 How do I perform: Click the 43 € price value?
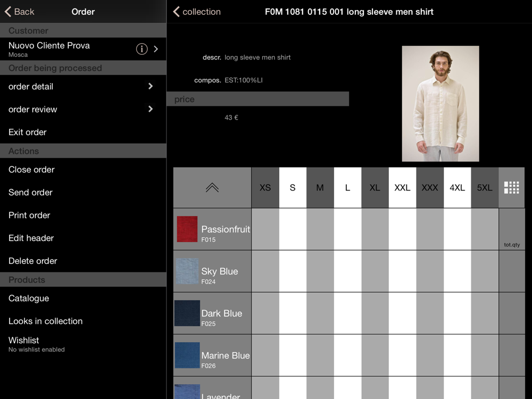point(231,118)
